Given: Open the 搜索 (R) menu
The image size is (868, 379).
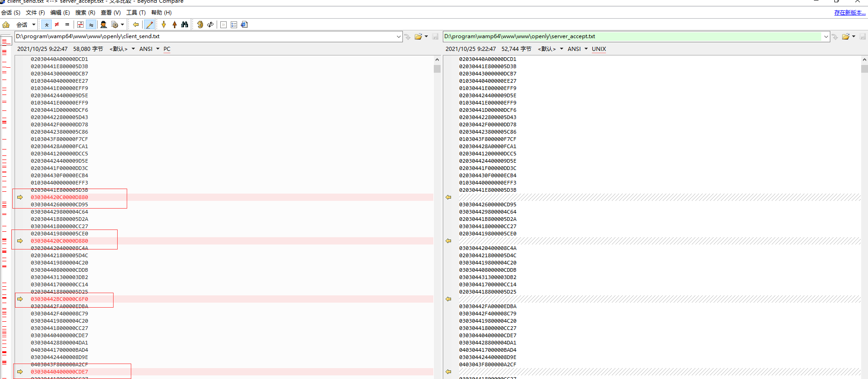Looking at the screenshot, I should 85,12.
